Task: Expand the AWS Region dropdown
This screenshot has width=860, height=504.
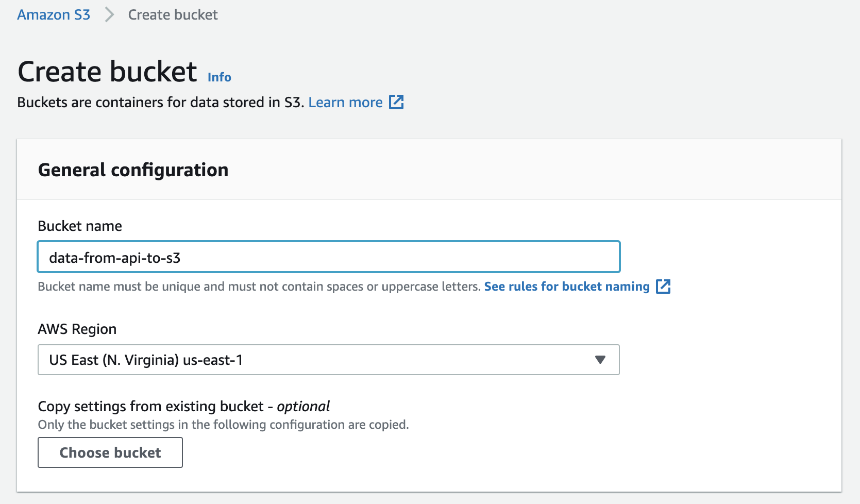Action: pyautogui.click(x=329, y=360)
